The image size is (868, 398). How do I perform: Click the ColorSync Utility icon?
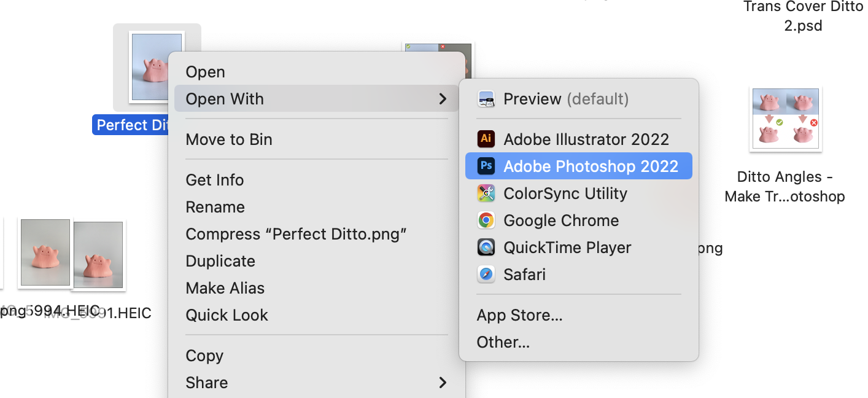486,193
